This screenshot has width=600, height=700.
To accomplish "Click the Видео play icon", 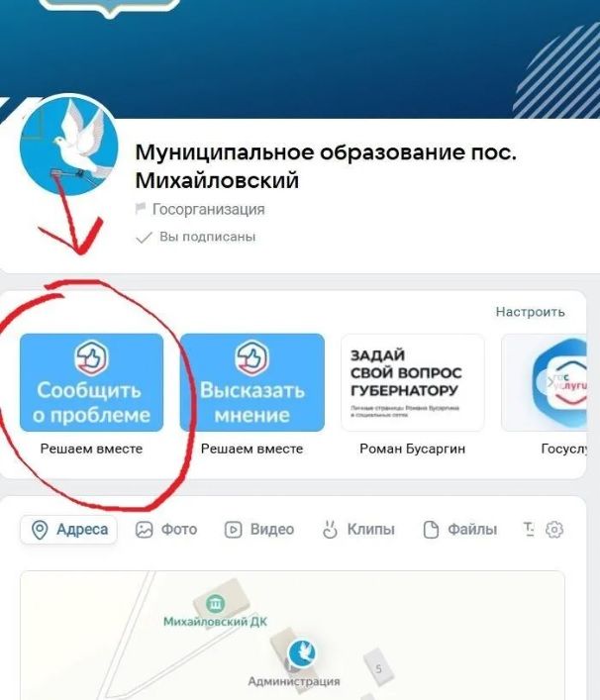I will coord(233,530).
